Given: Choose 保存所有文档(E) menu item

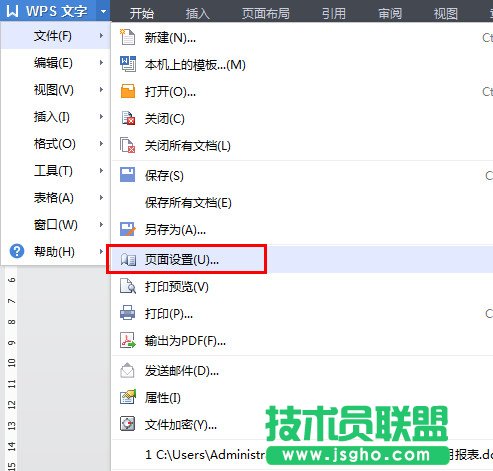Looking at the screenshot, I should coord(302,202).
